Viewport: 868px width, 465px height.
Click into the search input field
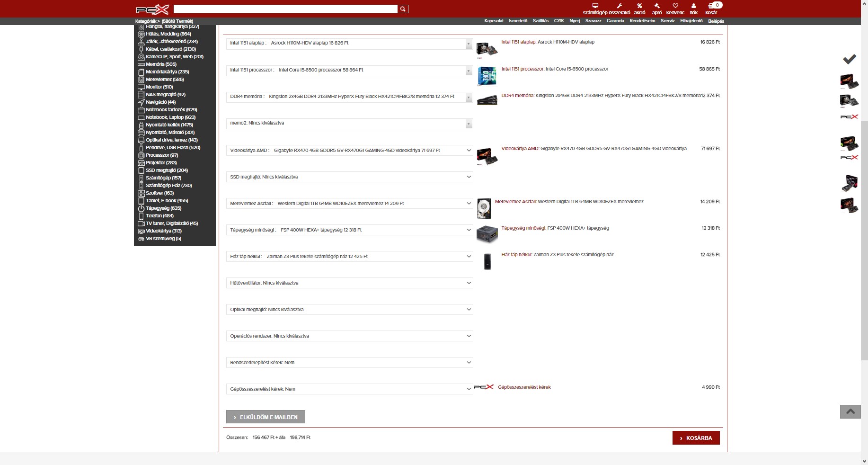coord(285,9)
